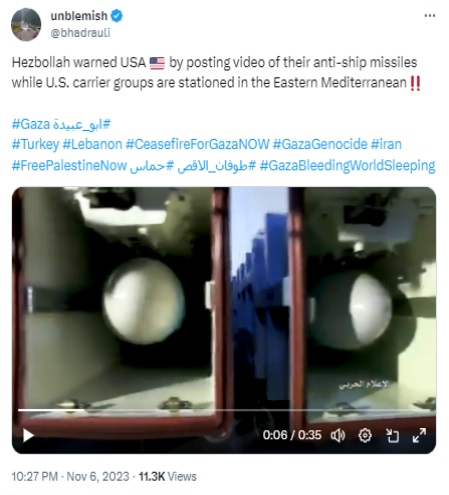Click the unblemish profile avatar

click(26, 25)
